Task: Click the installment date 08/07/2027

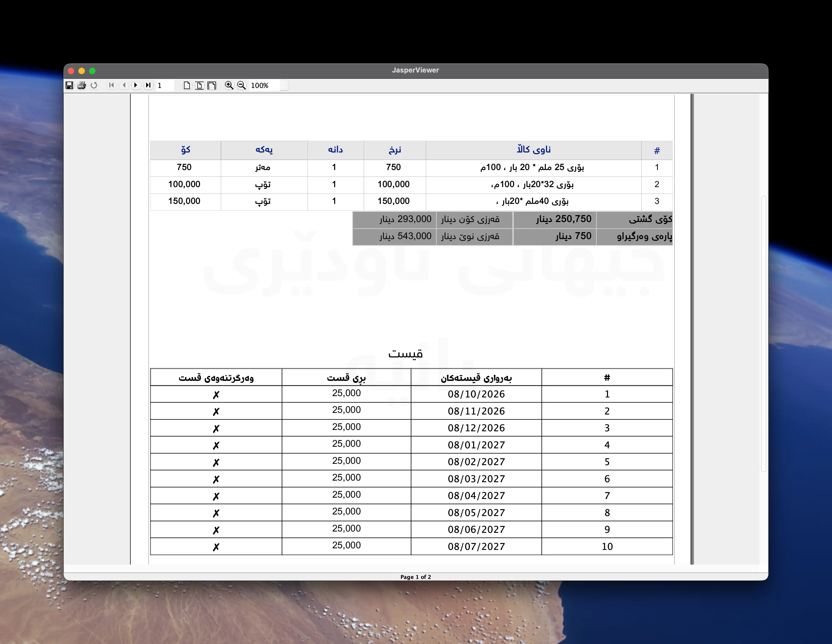Action: 476,547
